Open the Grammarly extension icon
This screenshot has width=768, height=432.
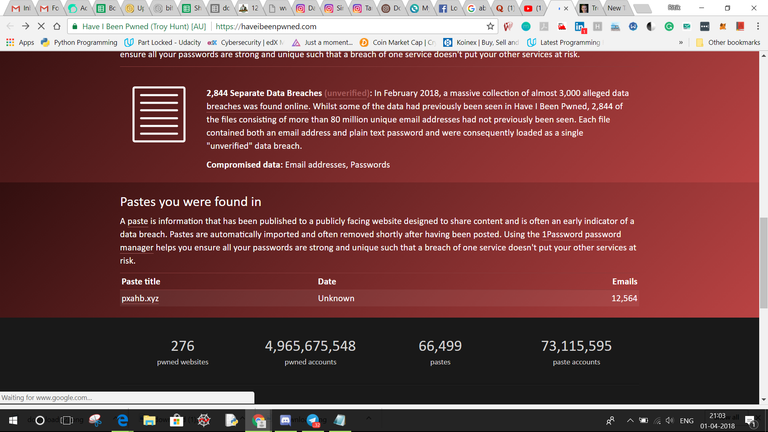[x=669, y=26]
